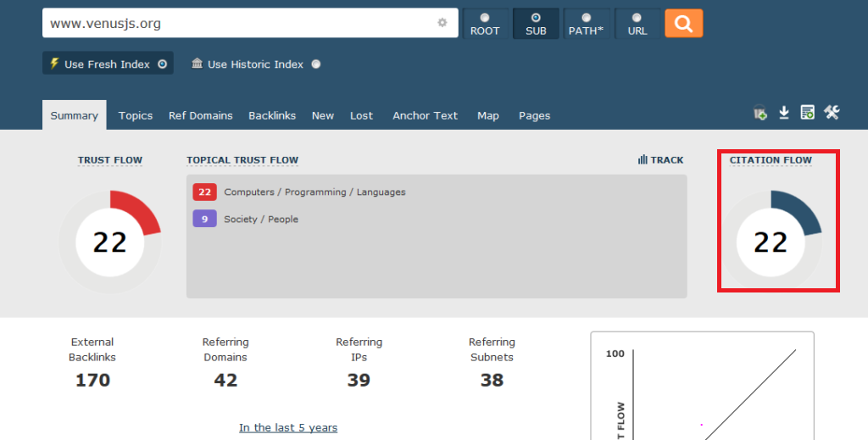868x440 pixels.
Task: Click the Track bar-chart icon
Action: click(x=643, y=159)
